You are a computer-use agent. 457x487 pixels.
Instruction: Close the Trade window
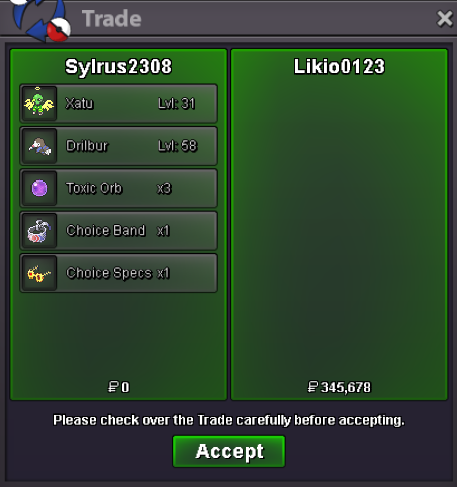(x=445, y=18)
